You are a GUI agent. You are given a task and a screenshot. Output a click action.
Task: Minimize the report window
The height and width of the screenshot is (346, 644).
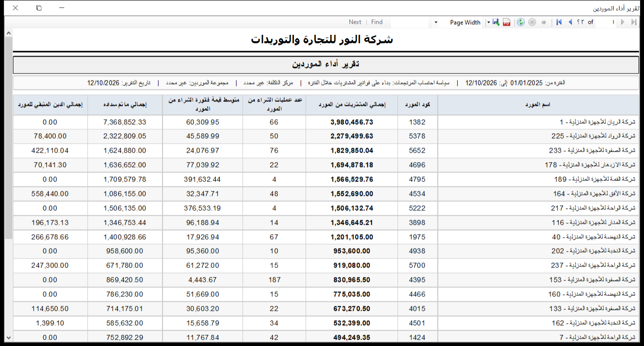(62, 8)
